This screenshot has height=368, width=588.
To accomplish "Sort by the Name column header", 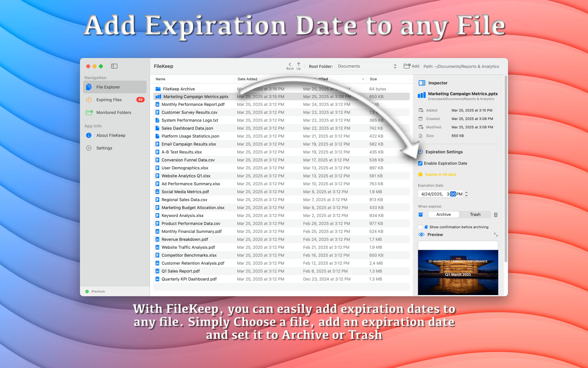I will (x=160, y=79).
